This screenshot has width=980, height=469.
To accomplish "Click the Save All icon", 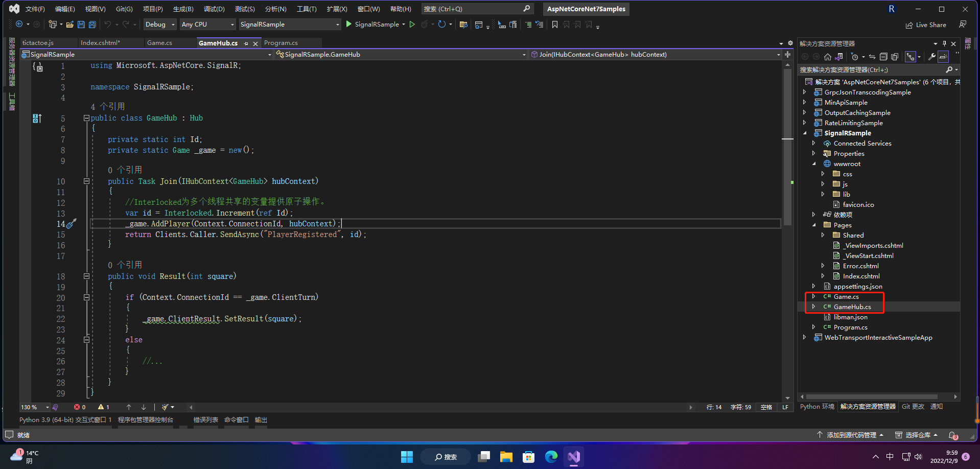I will click(x=92, y=25).
